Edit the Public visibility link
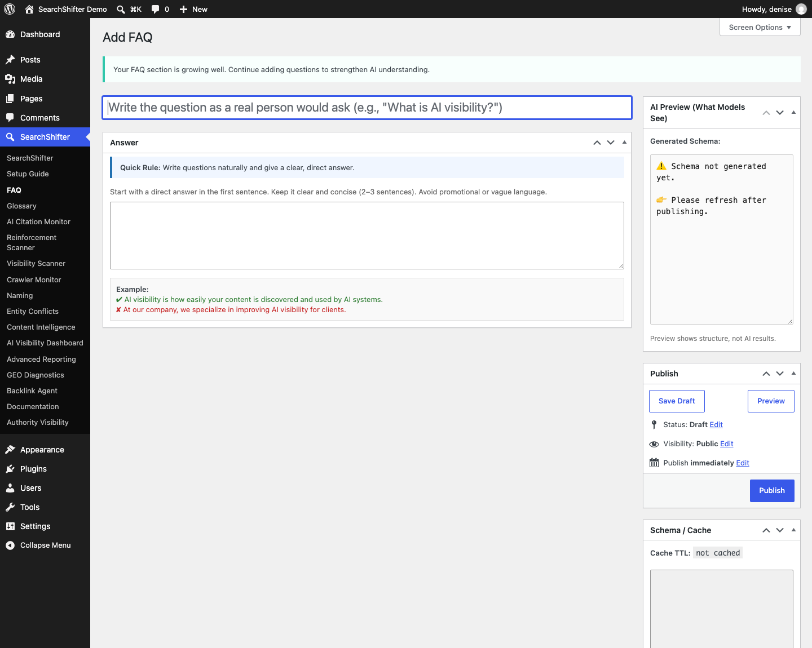Screen dimensions: 812x648 pyautogui.click(x=727, y=444)
